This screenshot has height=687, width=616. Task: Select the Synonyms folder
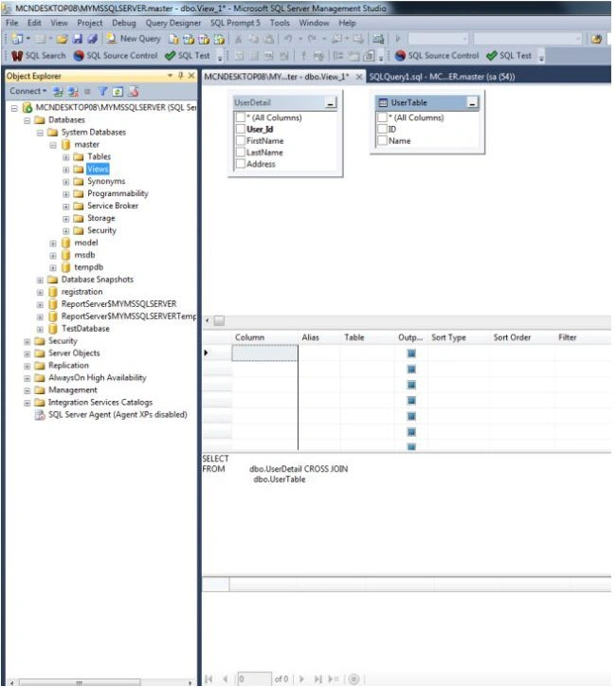pos(106,181)
